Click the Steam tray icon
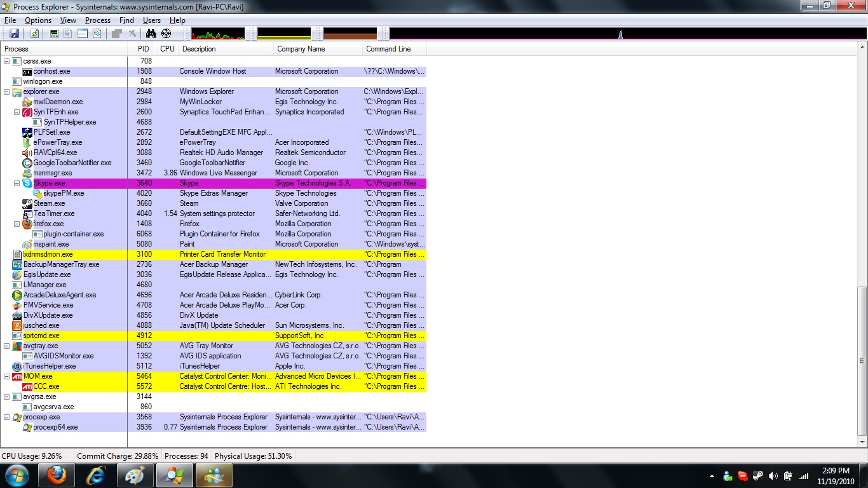 point(758,476)
